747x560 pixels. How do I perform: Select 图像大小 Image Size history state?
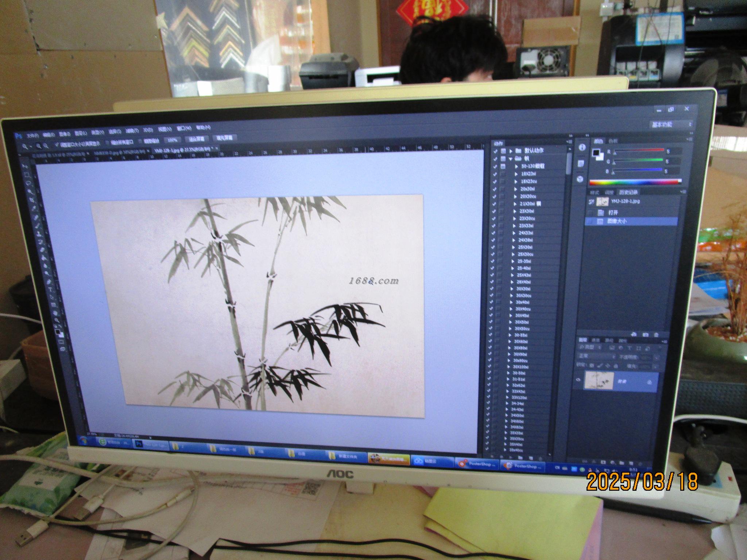pos(631,221)
